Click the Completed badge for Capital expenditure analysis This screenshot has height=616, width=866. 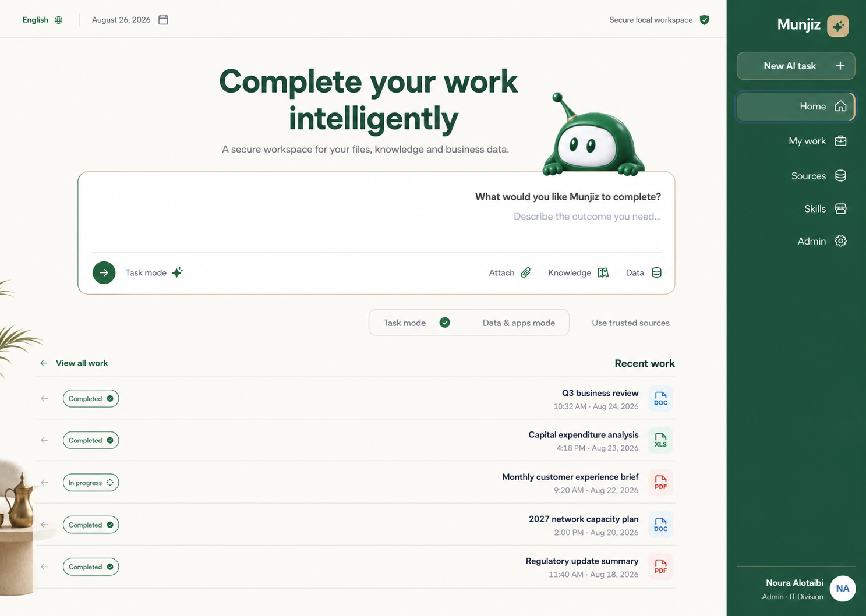[x=91, y=441]
